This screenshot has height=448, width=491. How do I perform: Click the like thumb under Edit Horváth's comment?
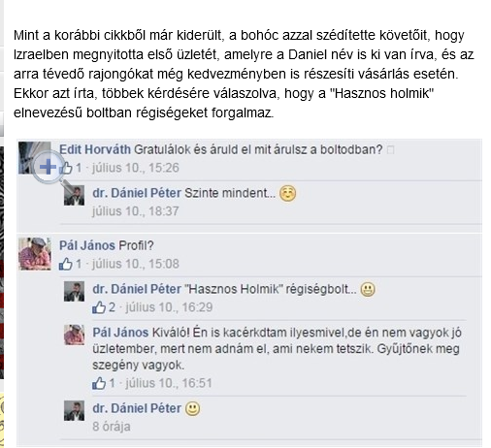(x=67, y=168)
